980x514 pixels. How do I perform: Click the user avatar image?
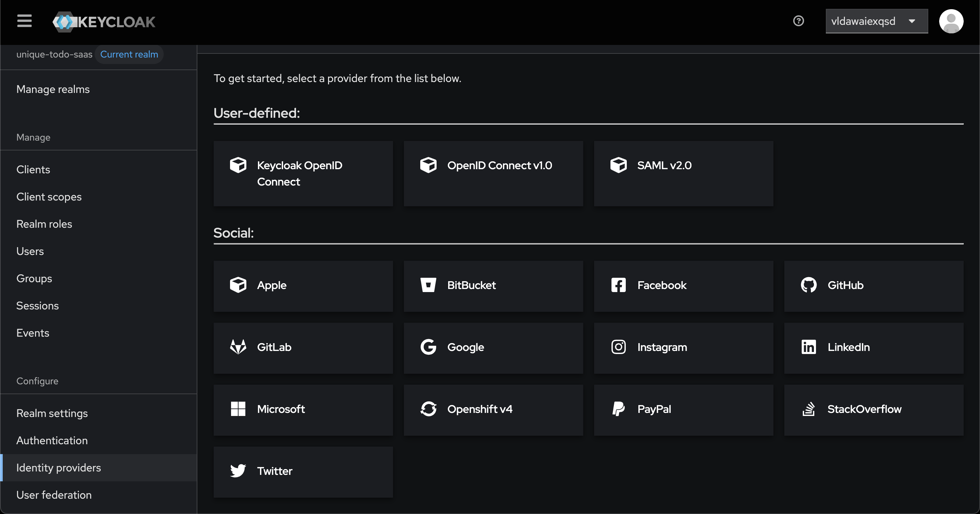951,21
